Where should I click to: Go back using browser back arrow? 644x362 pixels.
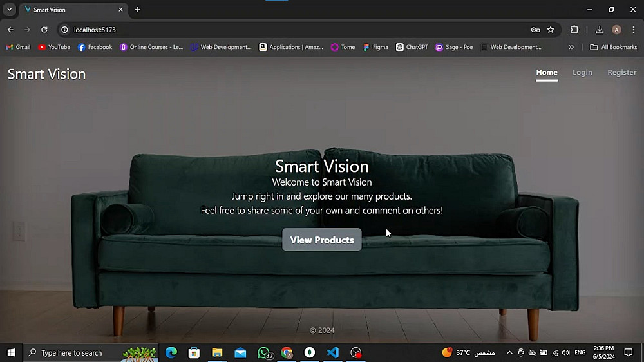[x=11, y=30]
